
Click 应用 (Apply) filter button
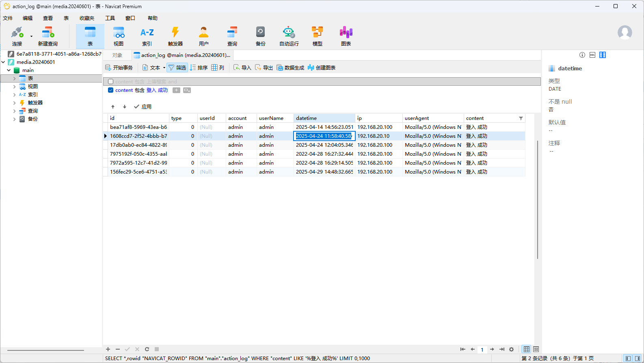pos(143,107)
